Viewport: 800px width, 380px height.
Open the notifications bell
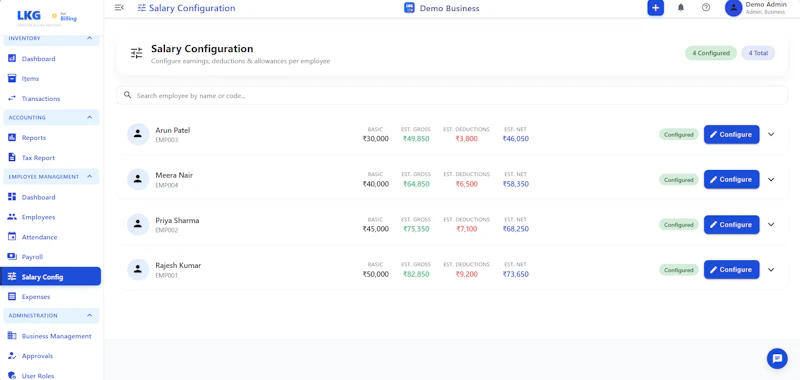[x=681, y=8]
